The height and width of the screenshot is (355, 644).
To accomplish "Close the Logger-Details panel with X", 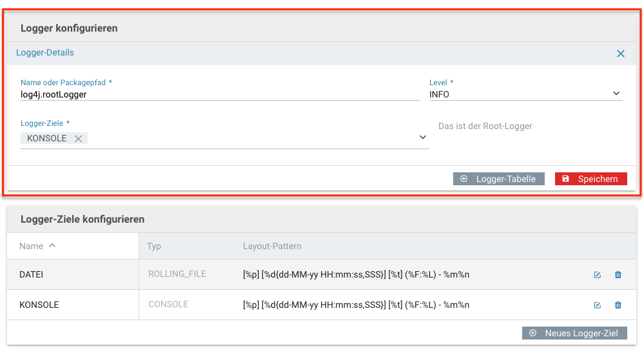I will 620,54.
